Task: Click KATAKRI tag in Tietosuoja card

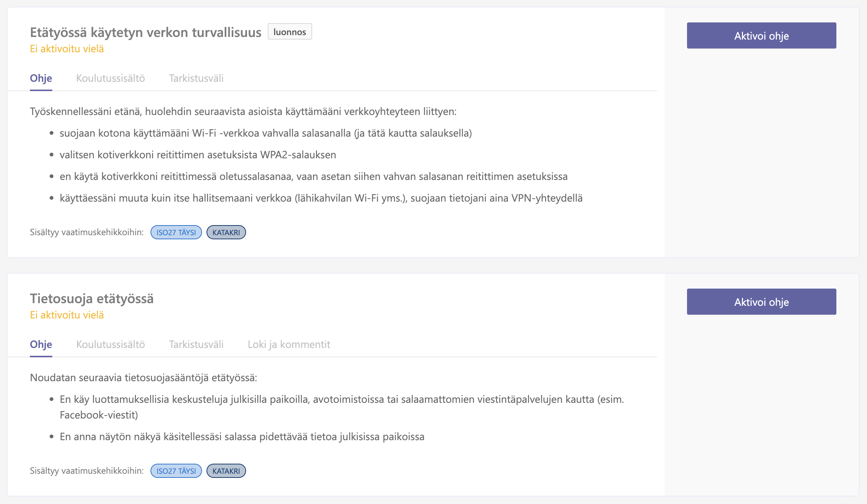Action: coord(226,471)
